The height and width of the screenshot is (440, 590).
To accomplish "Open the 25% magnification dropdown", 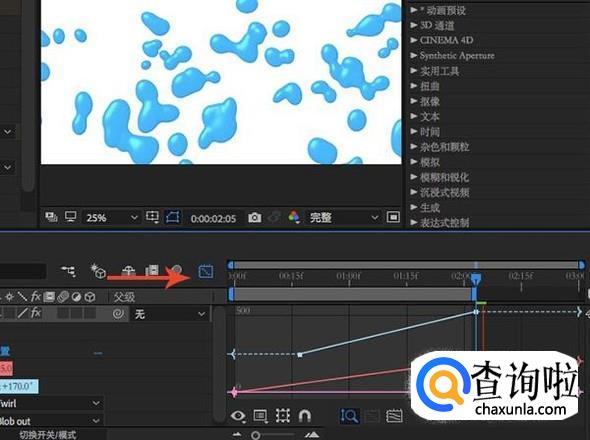I will (111, 218).
